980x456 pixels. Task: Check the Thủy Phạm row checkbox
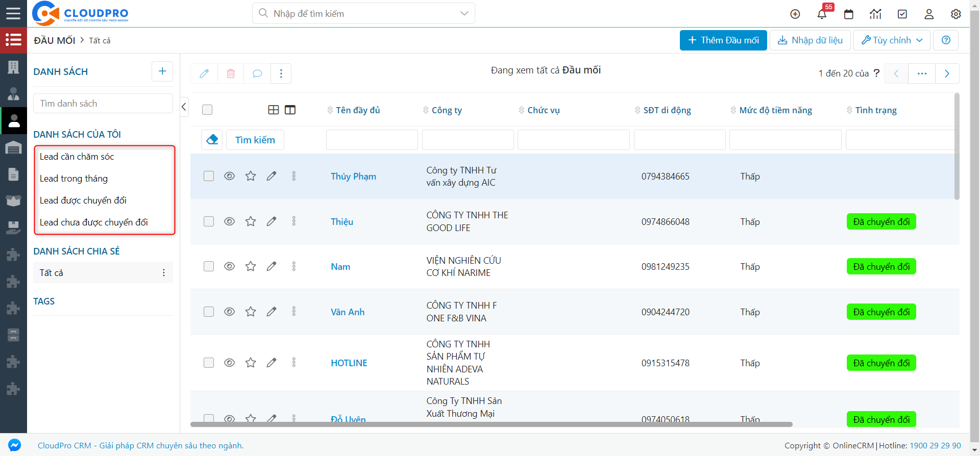pyautogui.click(x=209, y=176)
